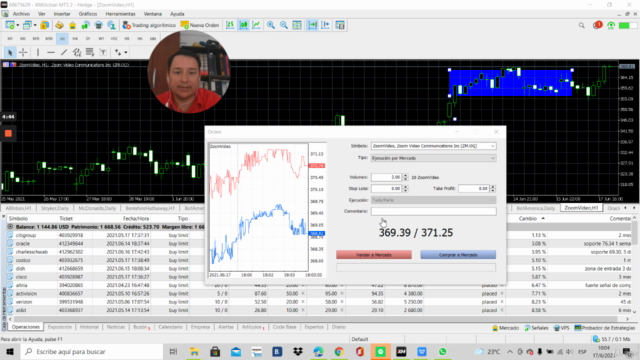
Task: Adjust the Take Profit stepper arrows
Action: (x=493, y=189)
